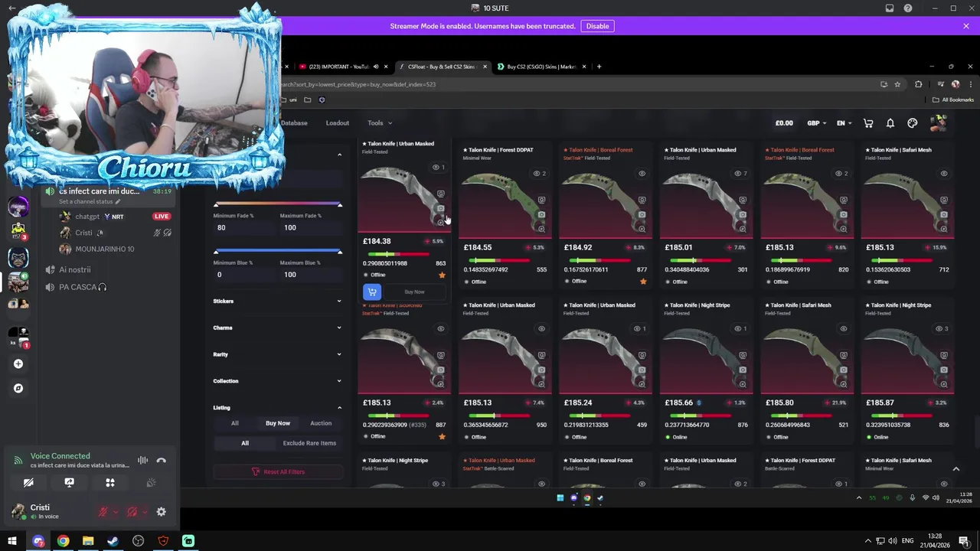The height and width of the screenshot is (551, 980).
Task: Open a new Chrome tab
Action: pyautogui.click(x=599, y=67)
